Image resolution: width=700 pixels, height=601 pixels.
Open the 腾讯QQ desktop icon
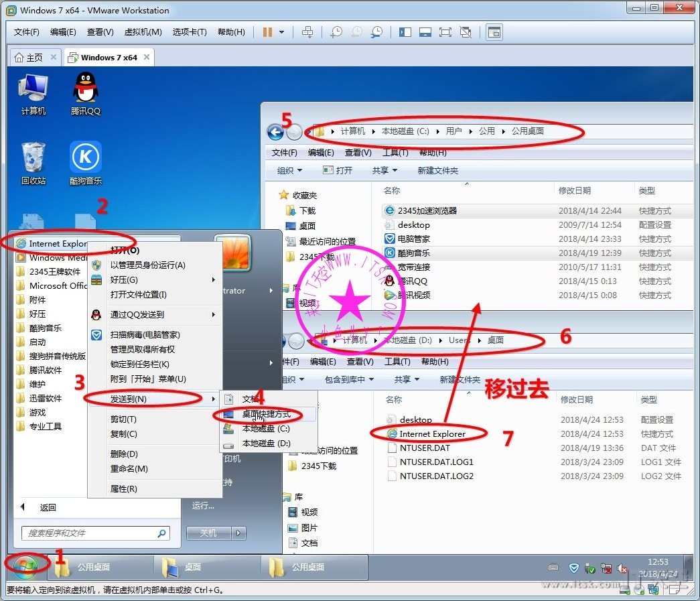coord(85,90)
